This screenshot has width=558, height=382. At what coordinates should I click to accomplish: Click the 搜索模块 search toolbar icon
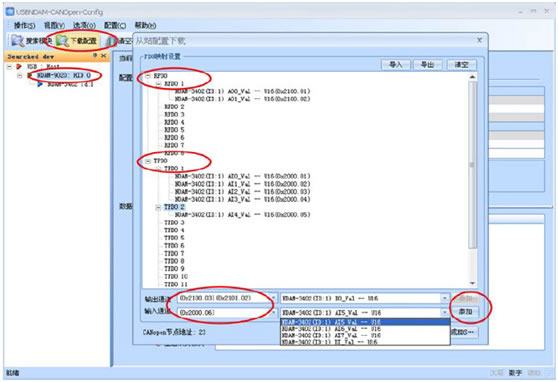(x=17, y=41)
